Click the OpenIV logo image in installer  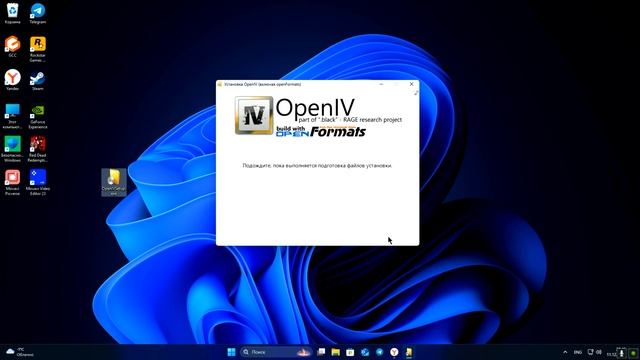point(254,116)
